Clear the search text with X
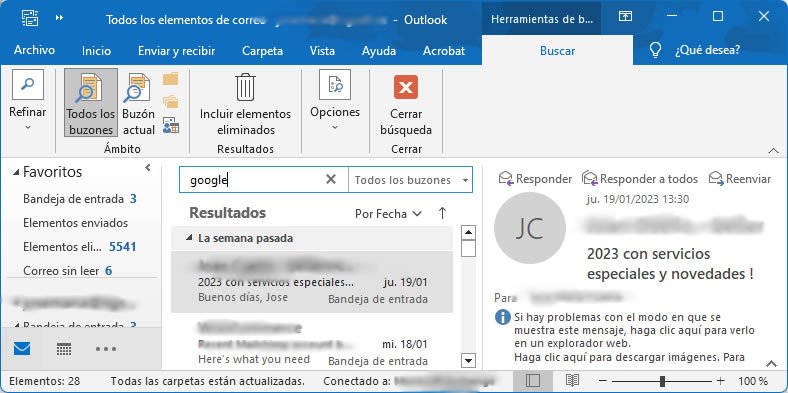 331,179
